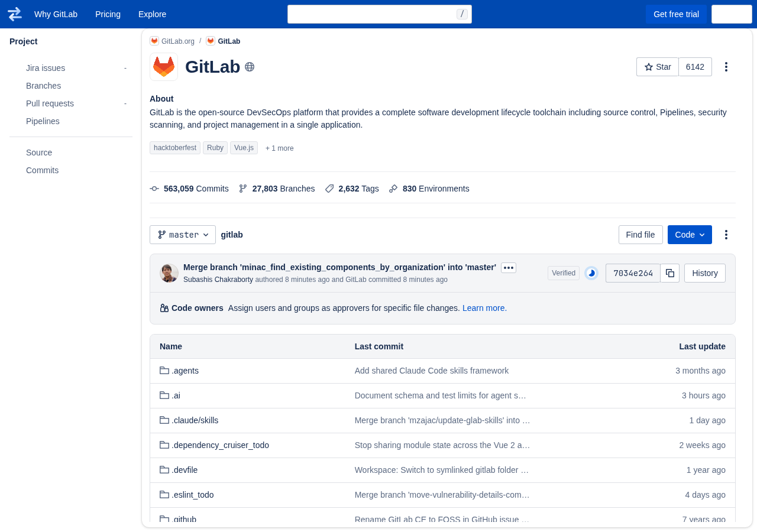Click the GitLab fox avatar beside the project title
Viewport: 757px width, 532px height.
pos(164,67)
